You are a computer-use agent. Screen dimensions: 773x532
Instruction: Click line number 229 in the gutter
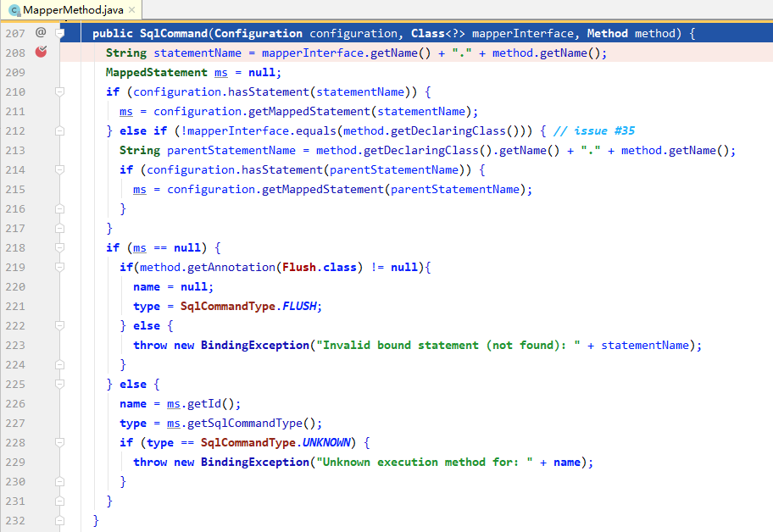[x=15, y=462]
